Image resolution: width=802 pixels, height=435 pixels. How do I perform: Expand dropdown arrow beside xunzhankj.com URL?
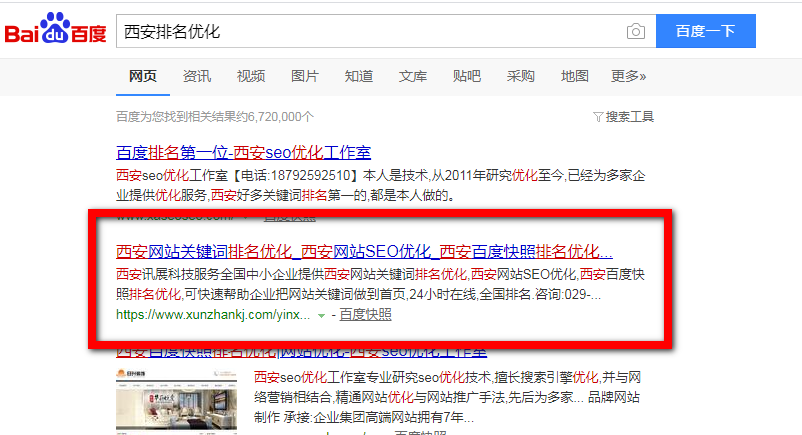pos(321,316)
